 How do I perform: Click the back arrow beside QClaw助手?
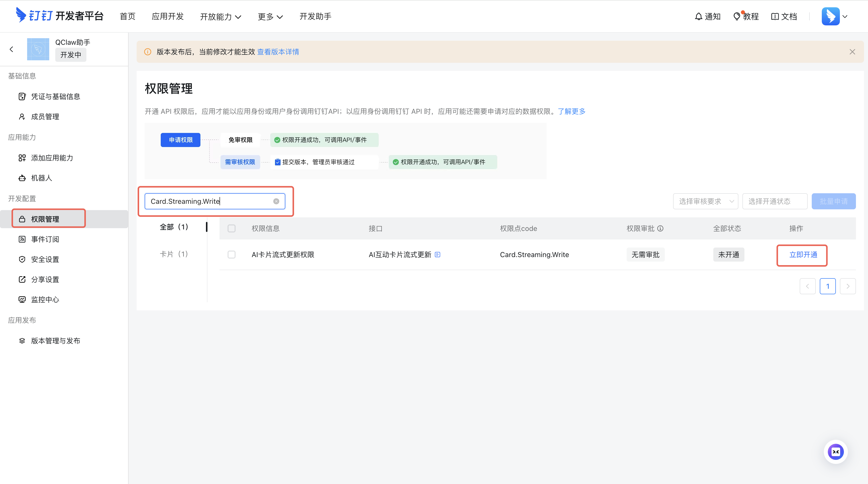click(12, 49)
